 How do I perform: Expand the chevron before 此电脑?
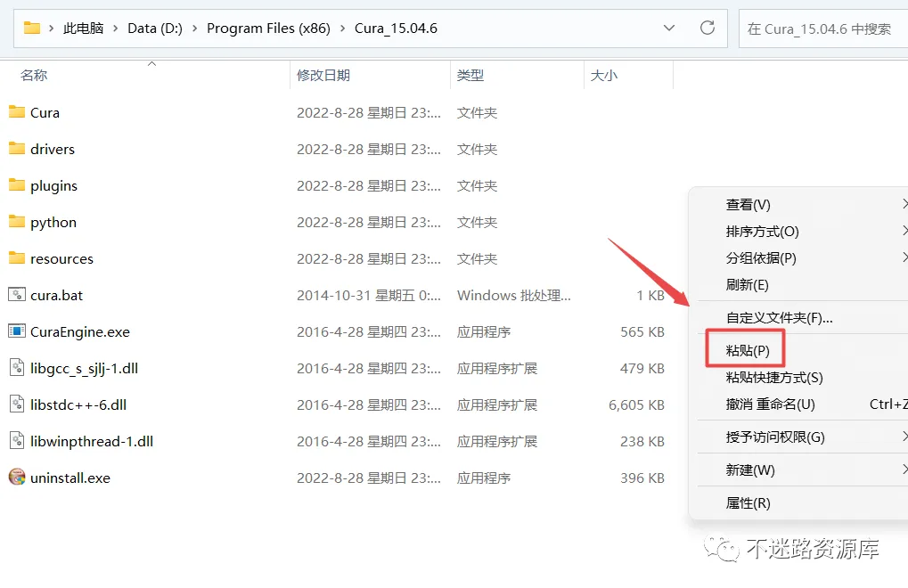coord(51,29)
